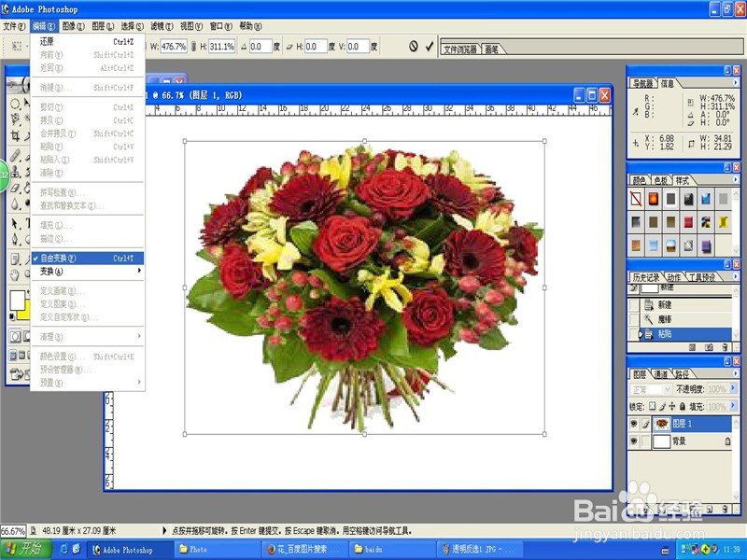Select the Crop tool
Screen dimensions: 747x560
15,135
